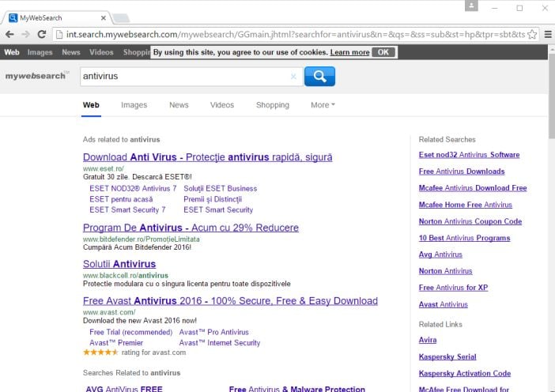Click the www.eset.ro green URL text

coord(104,169)
